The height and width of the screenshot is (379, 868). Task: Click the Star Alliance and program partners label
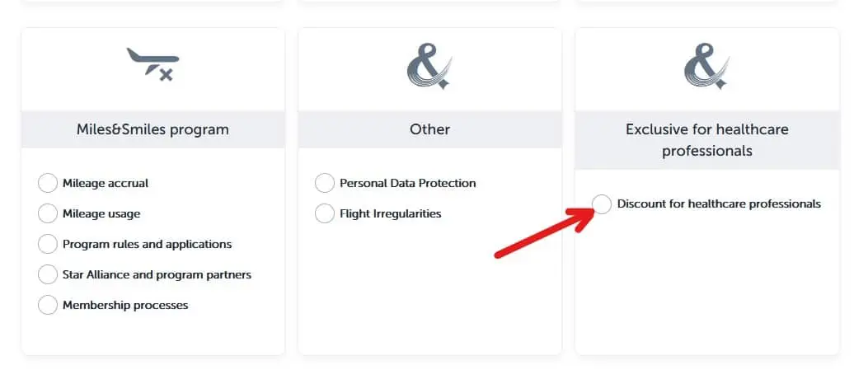[157, 274]
